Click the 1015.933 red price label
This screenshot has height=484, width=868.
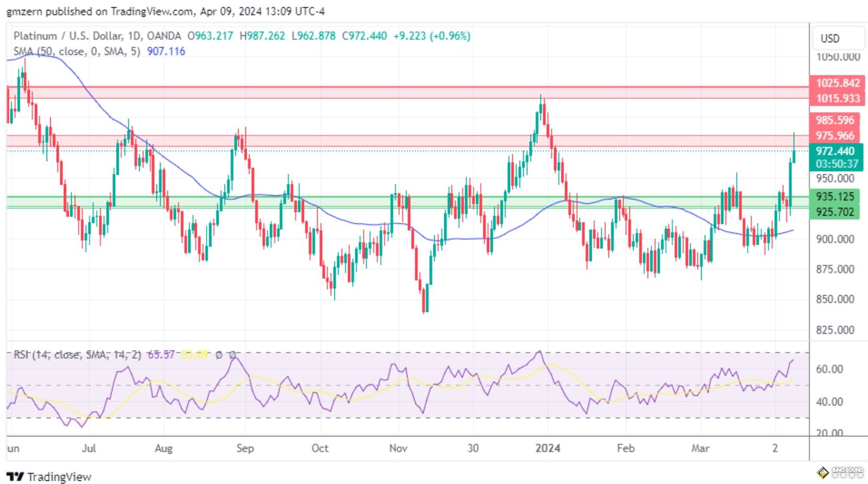[x=837, y=98]
